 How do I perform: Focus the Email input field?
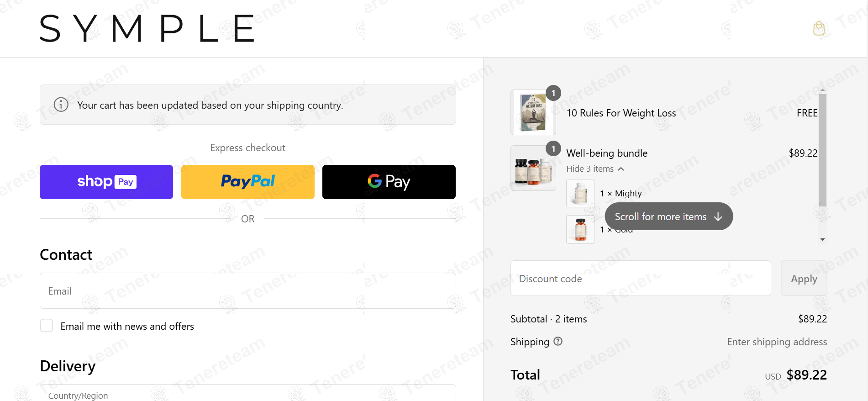tap(247, 291)
